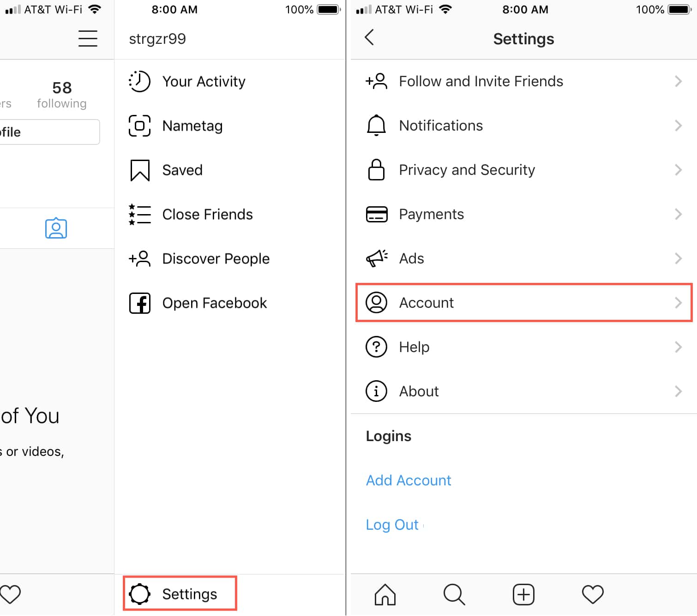Tap the Log Out link
Image resolution: width=697 pixels, height=616 pixels.
(392, 525)
